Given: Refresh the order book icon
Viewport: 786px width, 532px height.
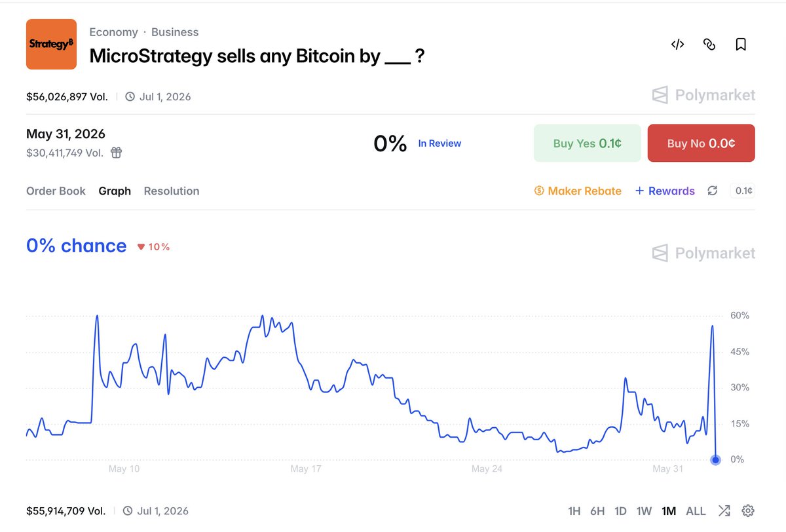Looking at the screenshot, I should [713, 191].
